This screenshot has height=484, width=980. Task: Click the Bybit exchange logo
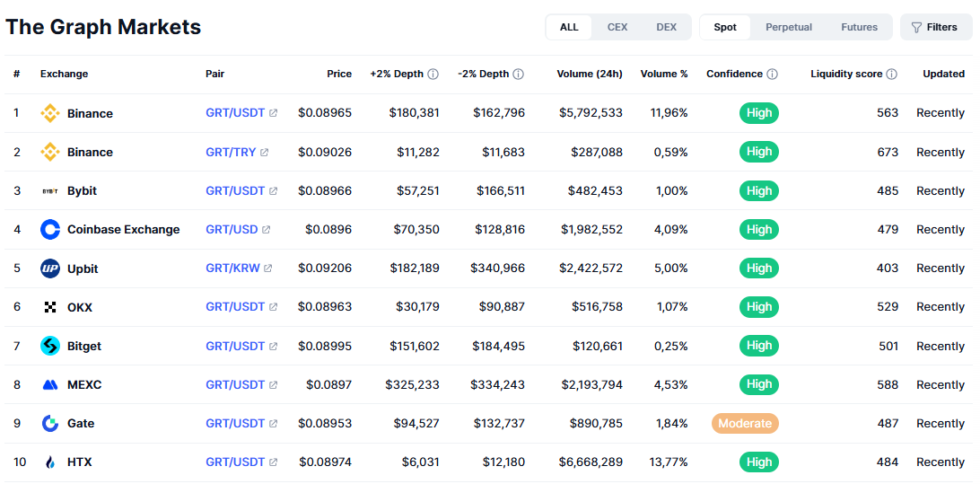click(x=50, y=190)
